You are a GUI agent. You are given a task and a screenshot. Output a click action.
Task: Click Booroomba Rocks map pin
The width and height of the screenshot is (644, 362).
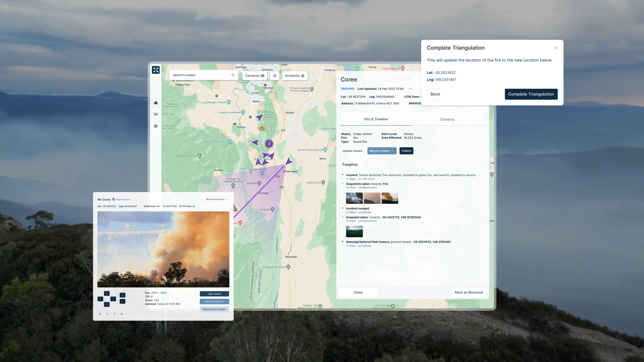tap(200, 156)
